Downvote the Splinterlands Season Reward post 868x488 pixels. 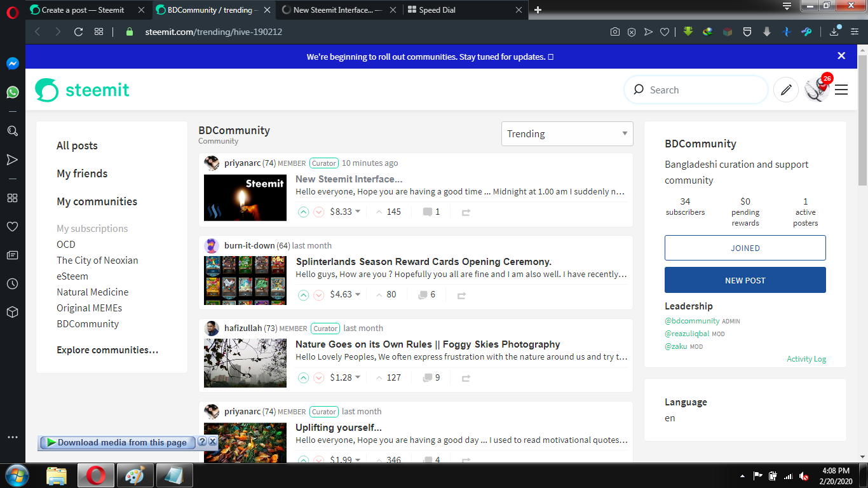click(319, 295)
